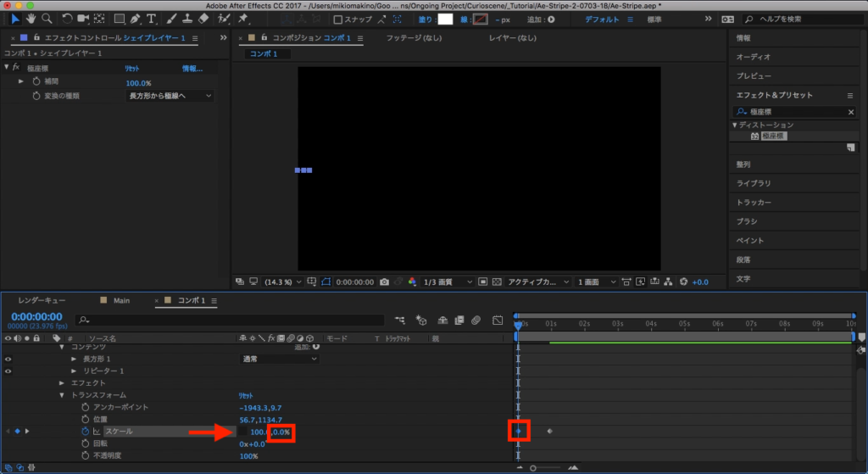Click the 塗り fill color swatch
Screen dimensions: 868x474
pyautogui.click(x=445, y=19)
